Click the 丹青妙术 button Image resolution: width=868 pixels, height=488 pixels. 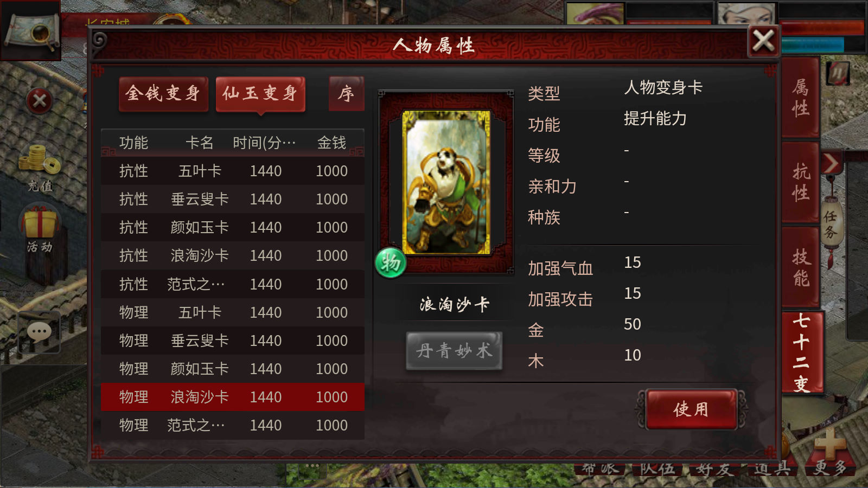point(454,351)
